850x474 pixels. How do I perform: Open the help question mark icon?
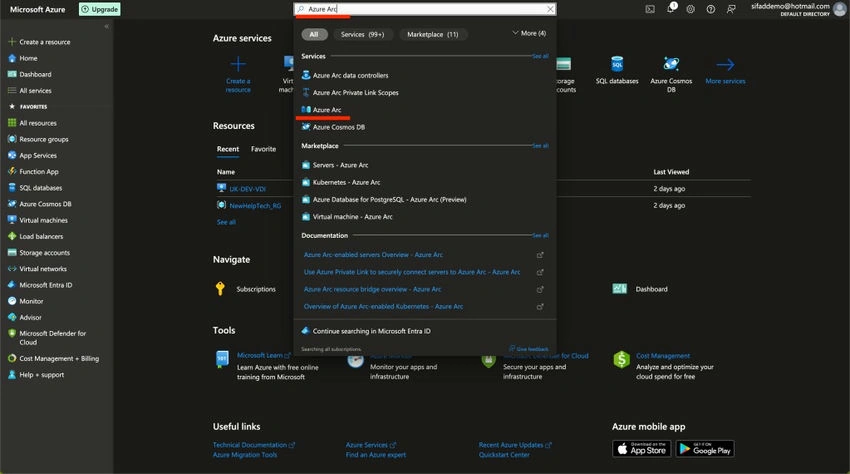click(x=710, y=9)
